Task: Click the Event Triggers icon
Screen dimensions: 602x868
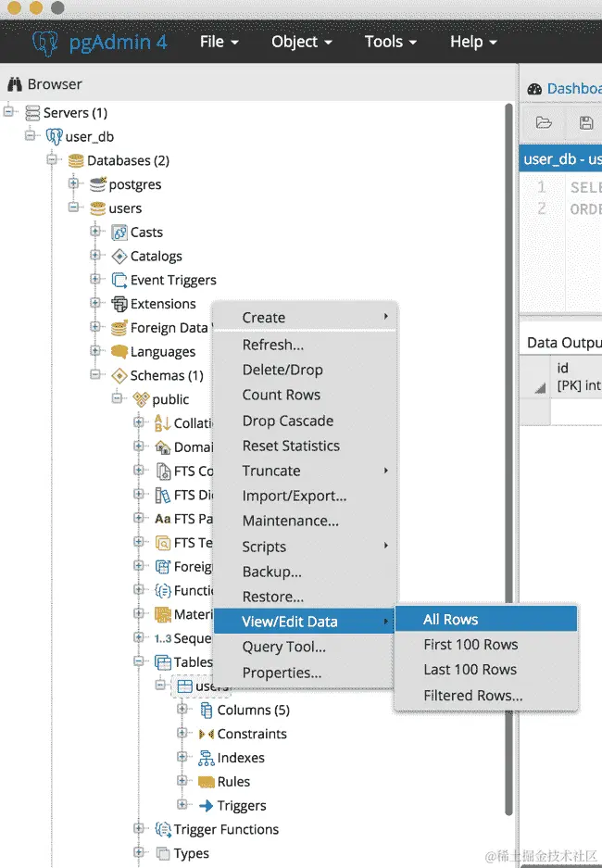Action: point(119,280)
